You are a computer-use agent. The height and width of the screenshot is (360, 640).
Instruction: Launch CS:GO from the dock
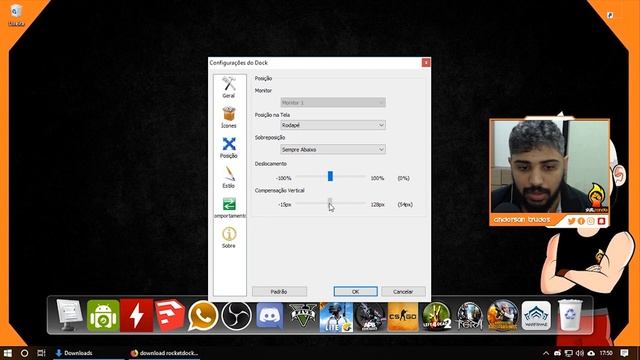point(403,316)
